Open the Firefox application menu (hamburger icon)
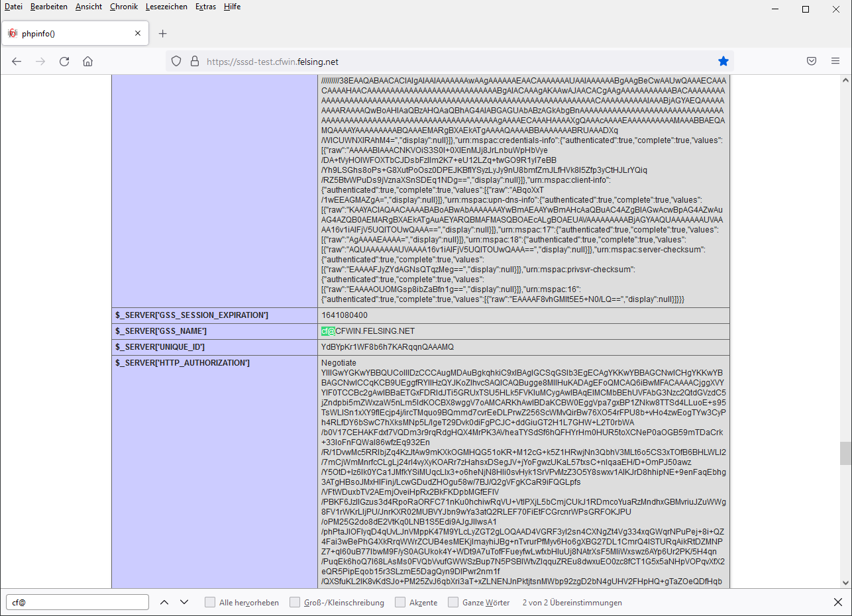 [x=835, y=61]
